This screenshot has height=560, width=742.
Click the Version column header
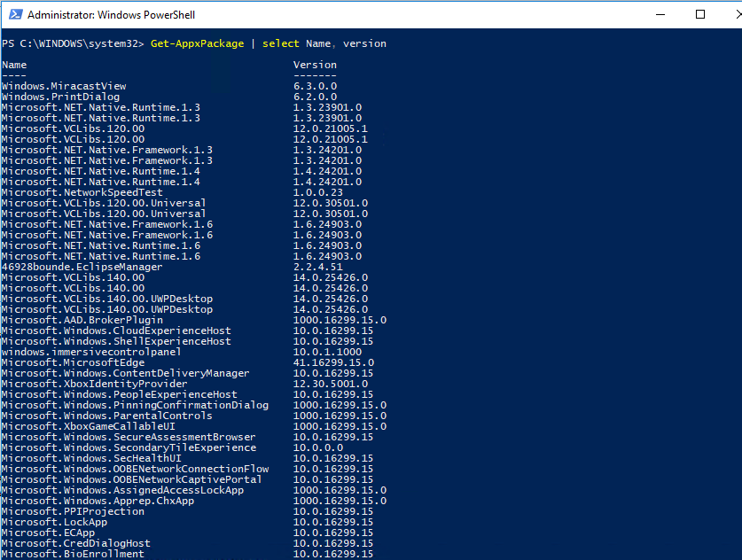click(x=316, y=65)
